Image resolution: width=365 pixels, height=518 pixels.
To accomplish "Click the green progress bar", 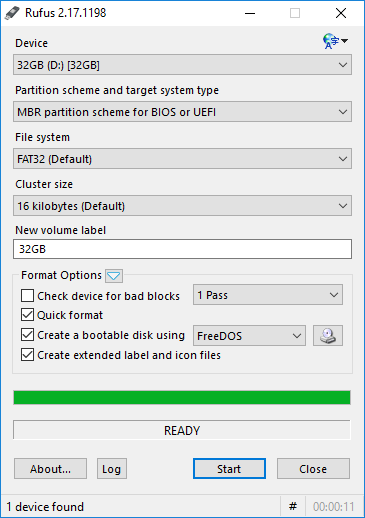I will [x=182, y=398].
